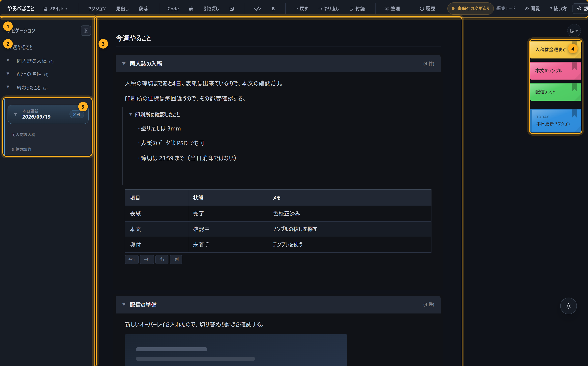Click the 2 件 count badge
The image size is (588, 366).
[x=77, y=114]
